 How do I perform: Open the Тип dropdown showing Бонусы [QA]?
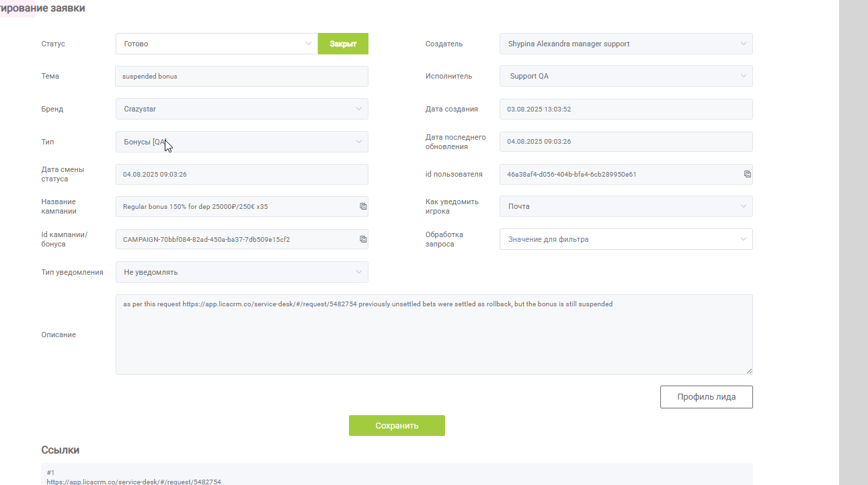click(242, 142)
